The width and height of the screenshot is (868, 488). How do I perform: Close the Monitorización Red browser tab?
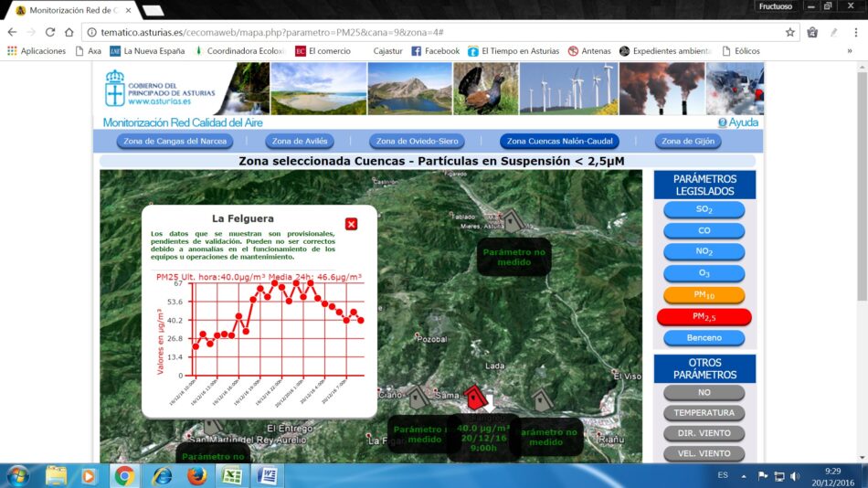[x=129, y=11]
